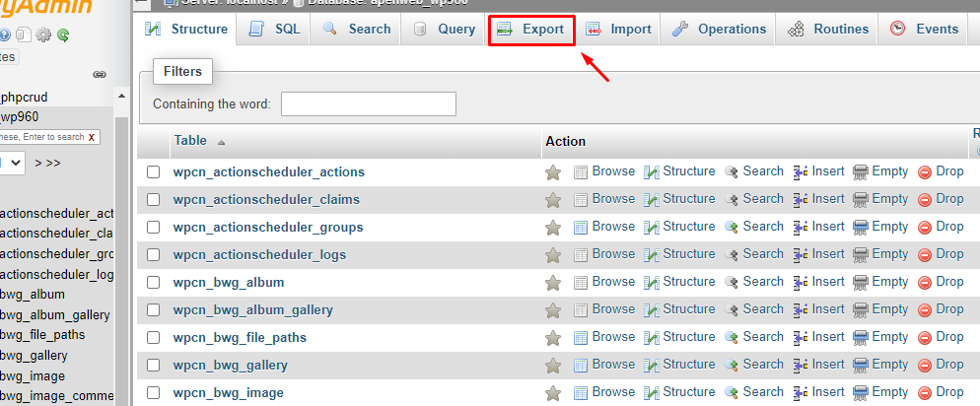
Task: Open the documentation copy-pages icon in the sidebar
Action: click(x=23, y=34)
